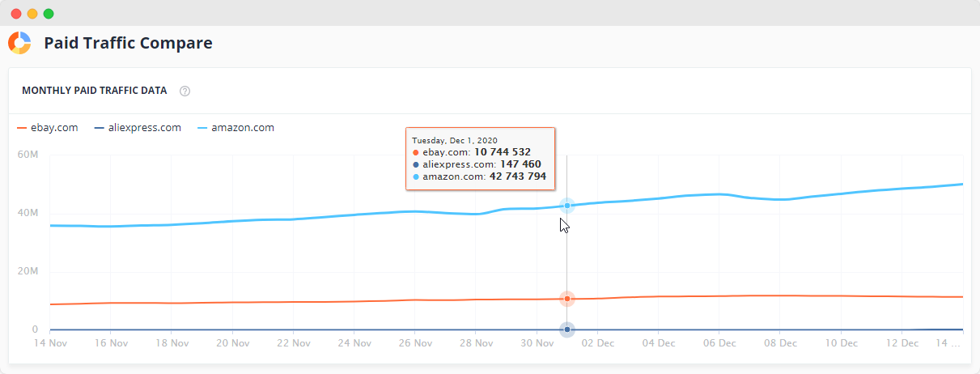Click the Paid Traffic Compare title
Viewport: 980px width, 374px height.
pyautogui.click(x=128, y=43)
